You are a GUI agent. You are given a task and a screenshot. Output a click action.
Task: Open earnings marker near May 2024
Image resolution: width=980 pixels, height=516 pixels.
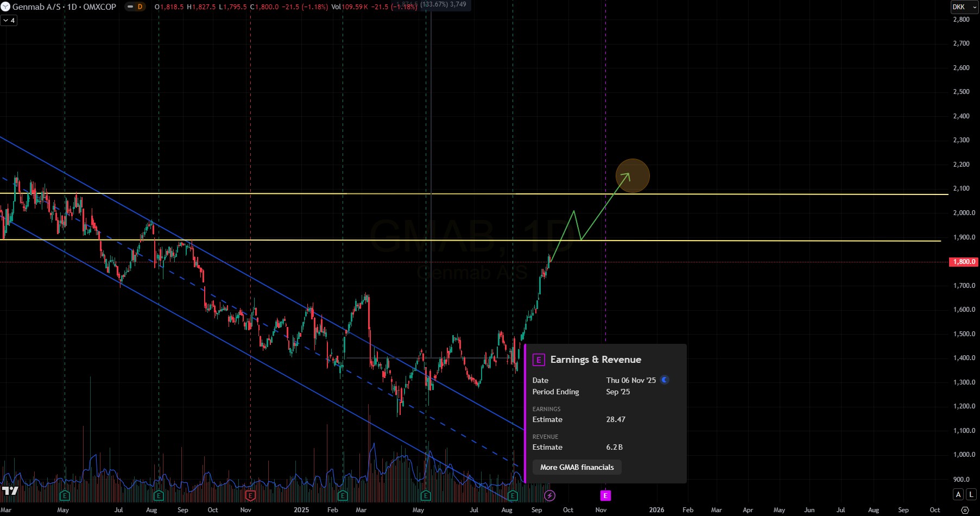pos(65,495)
